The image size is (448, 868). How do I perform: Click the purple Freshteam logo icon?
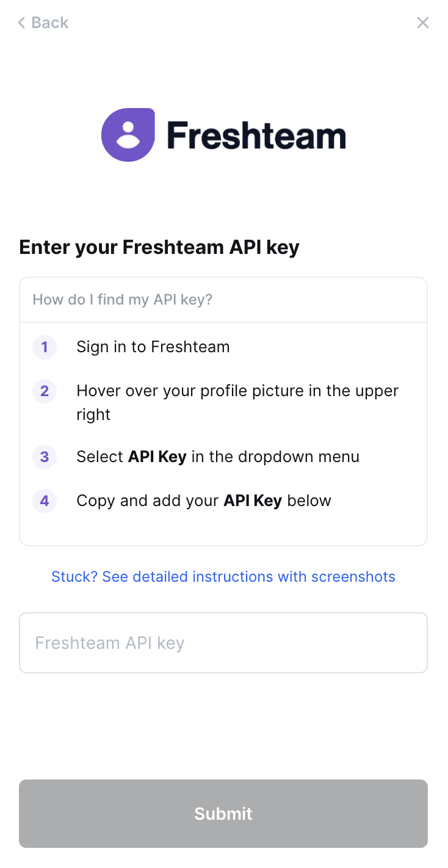coord(128,135)
